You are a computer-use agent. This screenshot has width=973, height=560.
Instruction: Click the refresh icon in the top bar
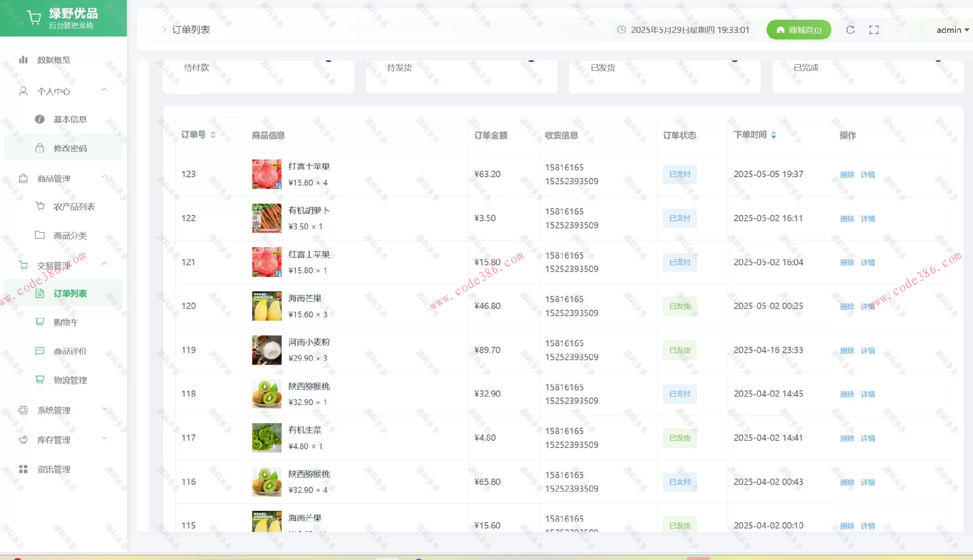coord(850,29)
